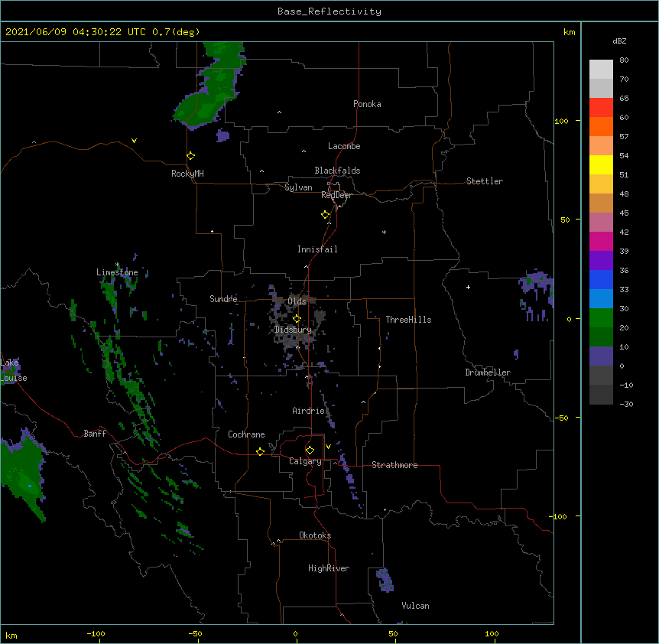Click the Calgary city label
659x644 pixels.
[x=305, y=461]
